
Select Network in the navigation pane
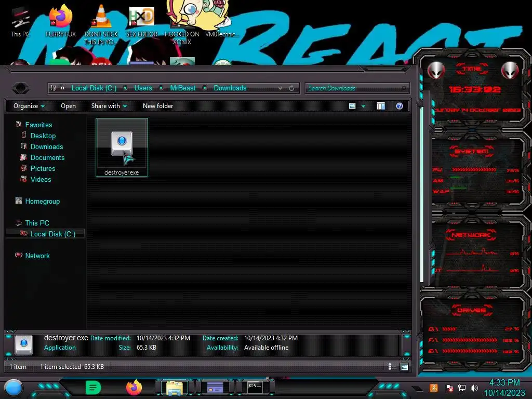37,256
